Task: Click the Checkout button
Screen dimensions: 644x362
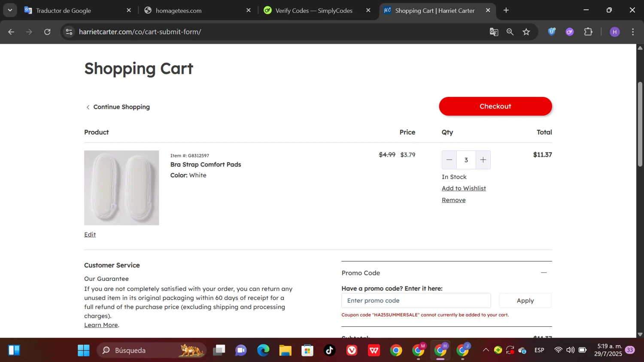Action: tap(495, 106)
